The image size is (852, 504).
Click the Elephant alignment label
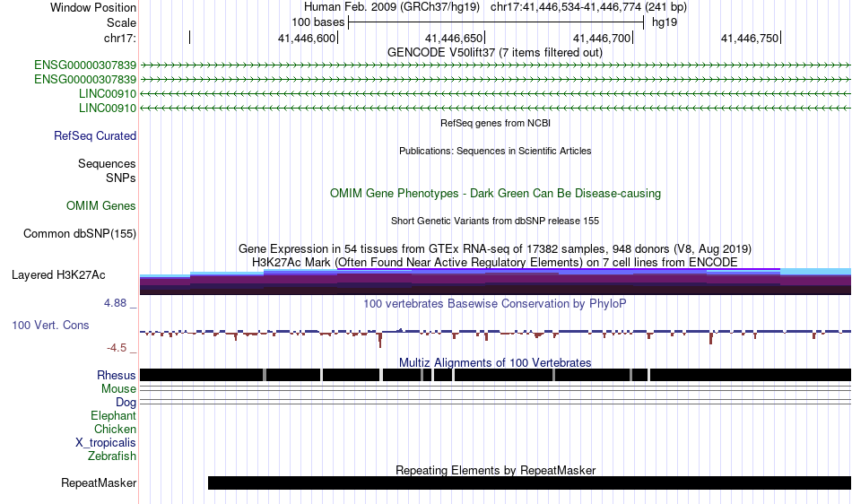(114, 415)
